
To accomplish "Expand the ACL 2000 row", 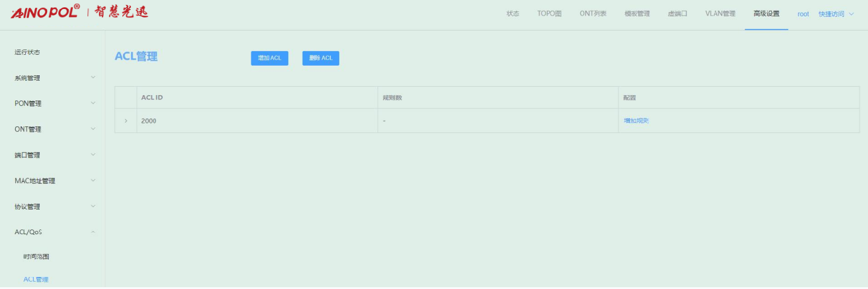I will 126,121.
